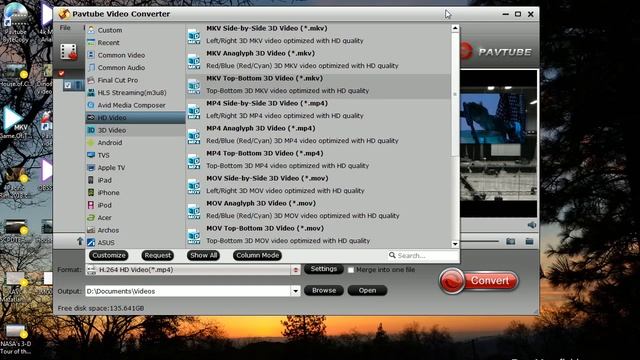Image resolution: width=640 pixels, height=360 pixels.
Task: Click the move-up arrow icon
Action: pyautogui.click(x=80, y=241)
